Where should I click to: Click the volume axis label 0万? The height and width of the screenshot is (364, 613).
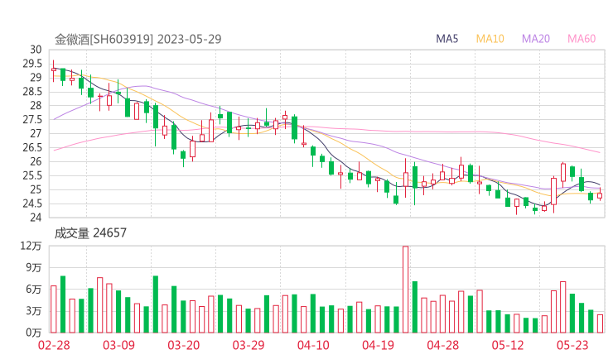(34, 333)
